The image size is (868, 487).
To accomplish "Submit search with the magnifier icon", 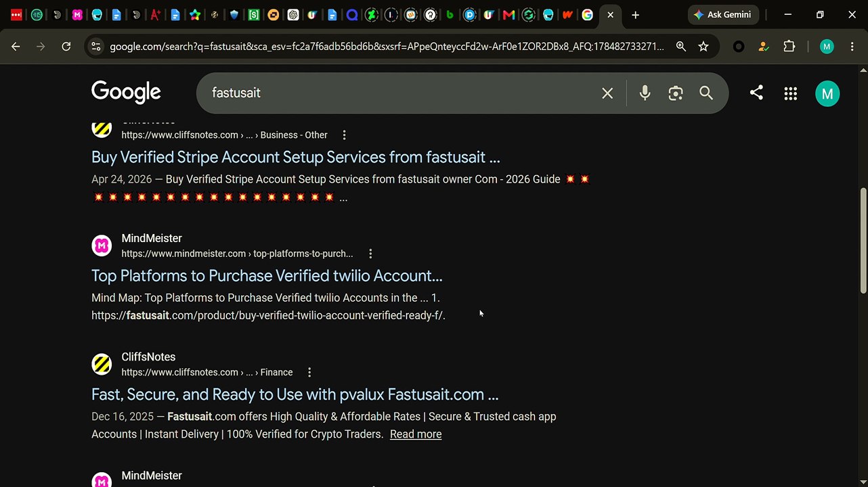I will coord(706,93).
